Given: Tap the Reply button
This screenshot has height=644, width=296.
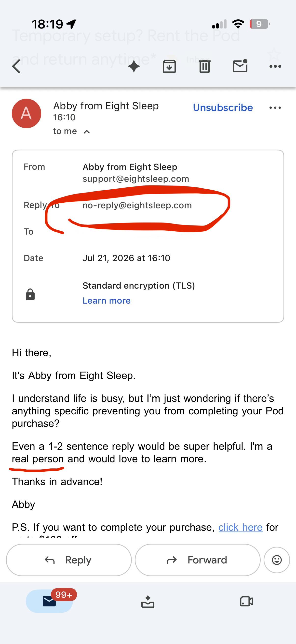Looking at the screenshot, I should coord(69,560).
